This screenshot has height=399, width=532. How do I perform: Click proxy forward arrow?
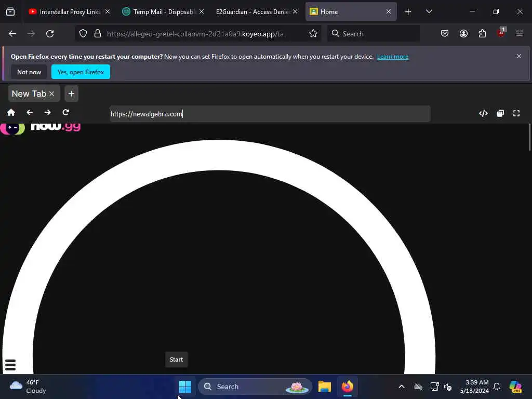pos(47,112)
